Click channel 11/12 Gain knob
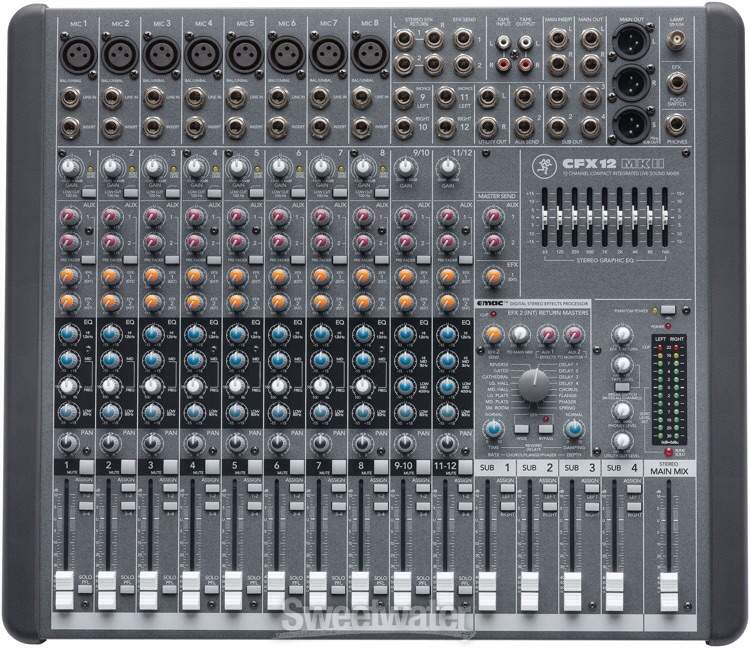 pos(447,168)
